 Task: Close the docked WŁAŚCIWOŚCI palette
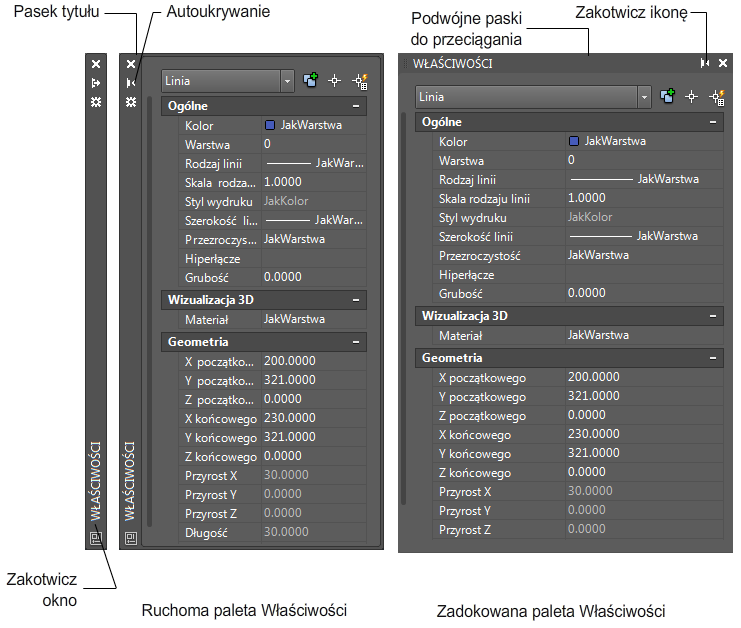pos(723,63)
